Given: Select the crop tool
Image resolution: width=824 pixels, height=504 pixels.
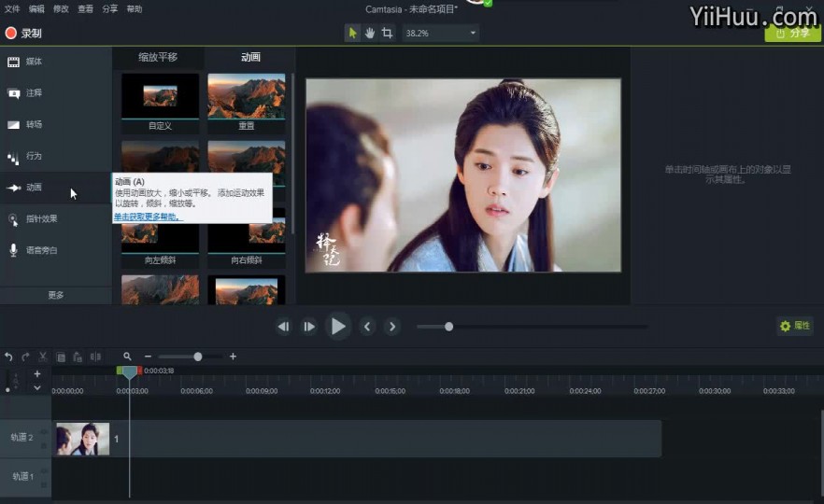Looking at the screenshot, I should (388, 33).
